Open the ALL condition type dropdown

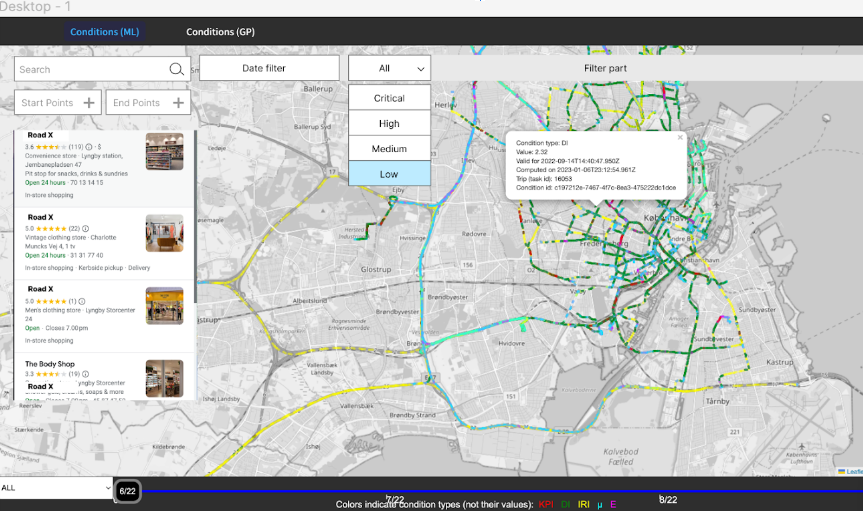(56, 488)
